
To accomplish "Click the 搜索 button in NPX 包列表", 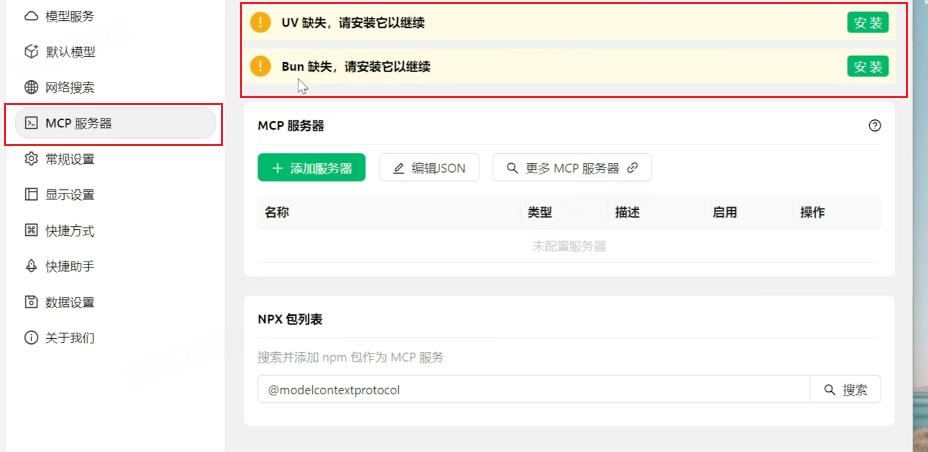I will click(845, 389).
